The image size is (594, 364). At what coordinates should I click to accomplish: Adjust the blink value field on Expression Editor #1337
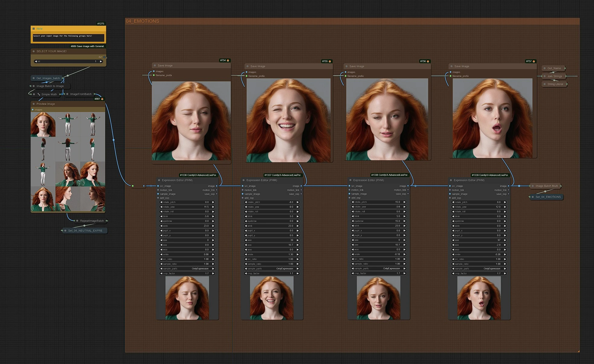pos(272,216)
